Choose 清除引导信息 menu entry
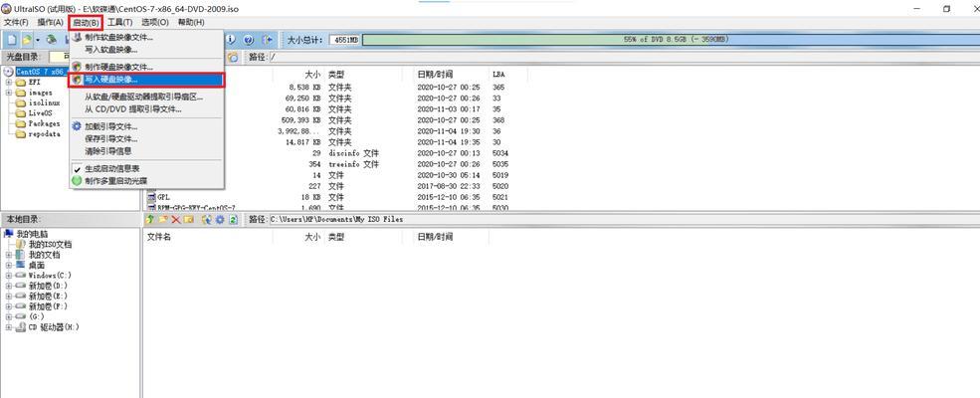 147,150
